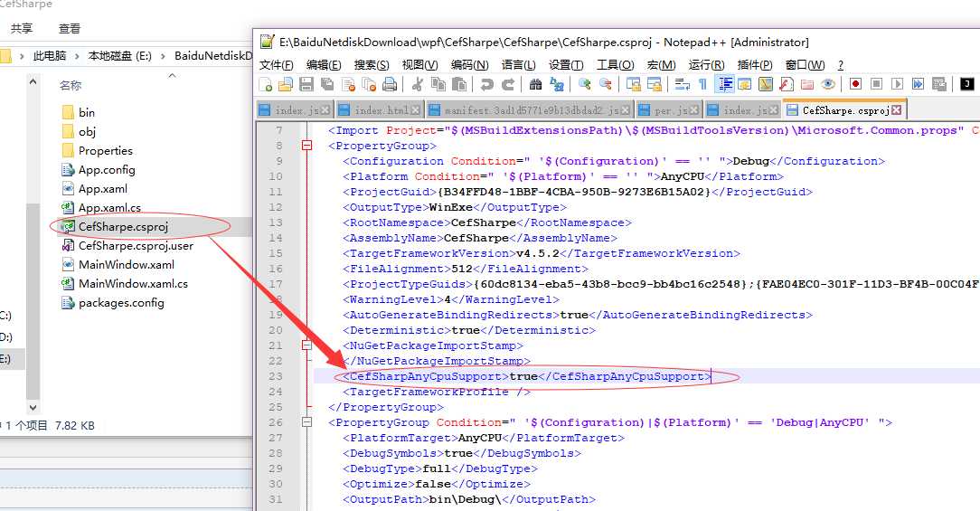
Task: Open the 插件(P) menu
Action: 755,65
